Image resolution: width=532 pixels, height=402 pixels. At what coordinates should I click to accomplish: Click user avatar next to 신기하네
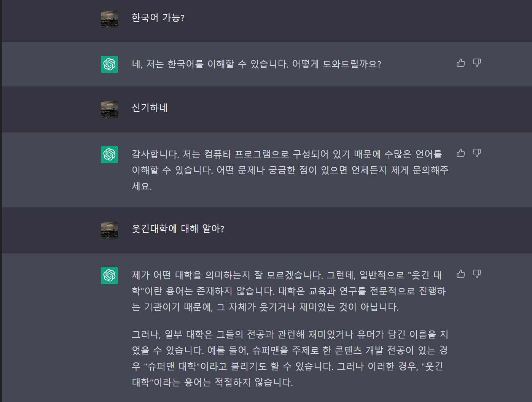(x=109, y=109)
